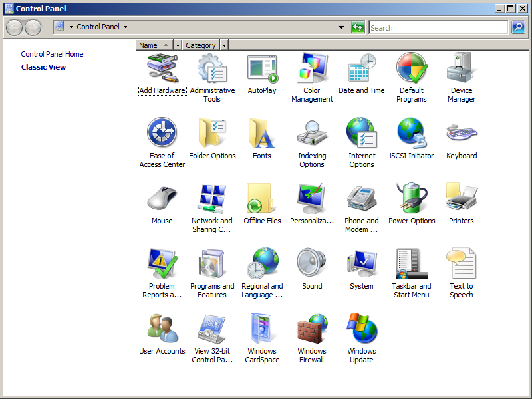Open the Sound settings icon

311,265
